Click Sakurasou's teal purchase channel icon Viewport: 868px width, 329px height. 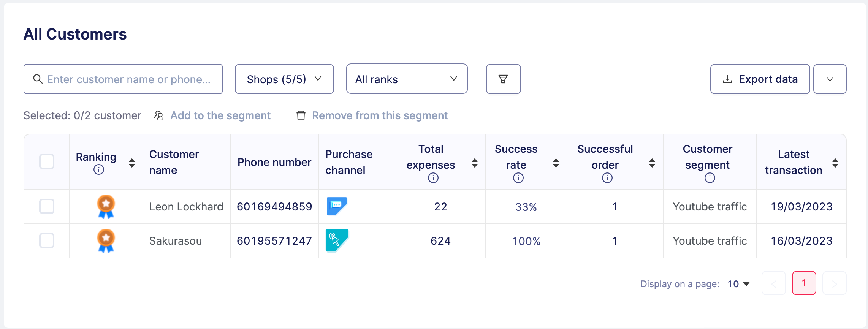[x=337, y=240]
